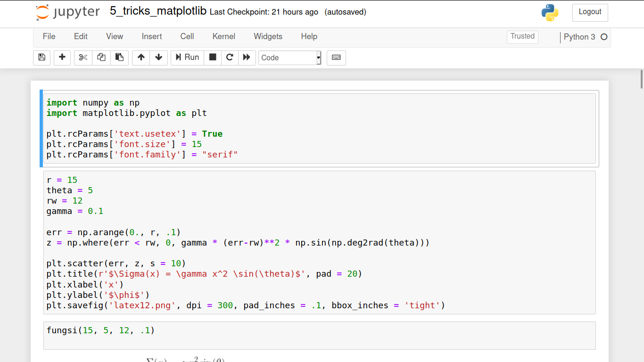Move selected cell up arrow
The image size is (644, 362).
[141, 58]
